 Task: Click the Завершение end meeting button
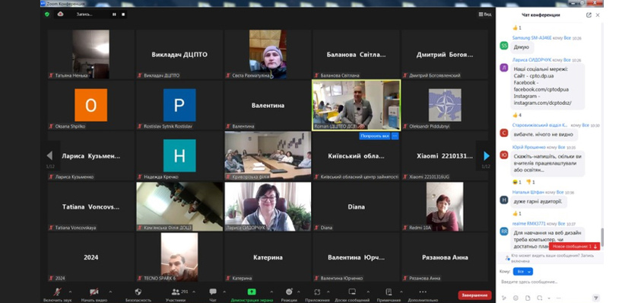pos(474,295)
